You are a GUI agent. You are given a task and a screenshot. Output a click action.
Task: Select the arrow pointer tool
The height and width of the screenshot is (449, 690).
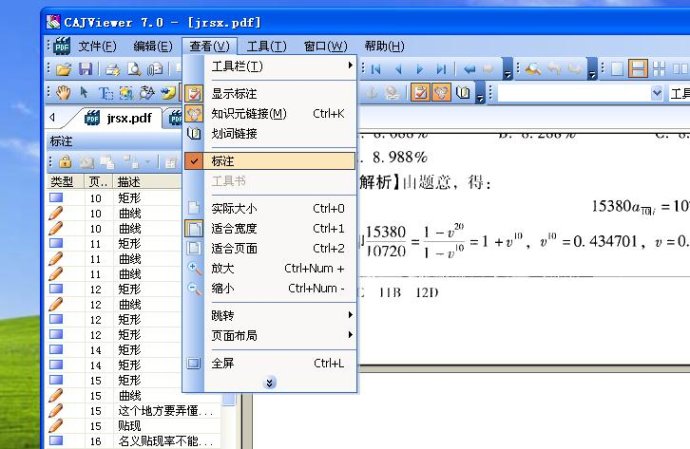pyautogui.click(x=84, y=92)
